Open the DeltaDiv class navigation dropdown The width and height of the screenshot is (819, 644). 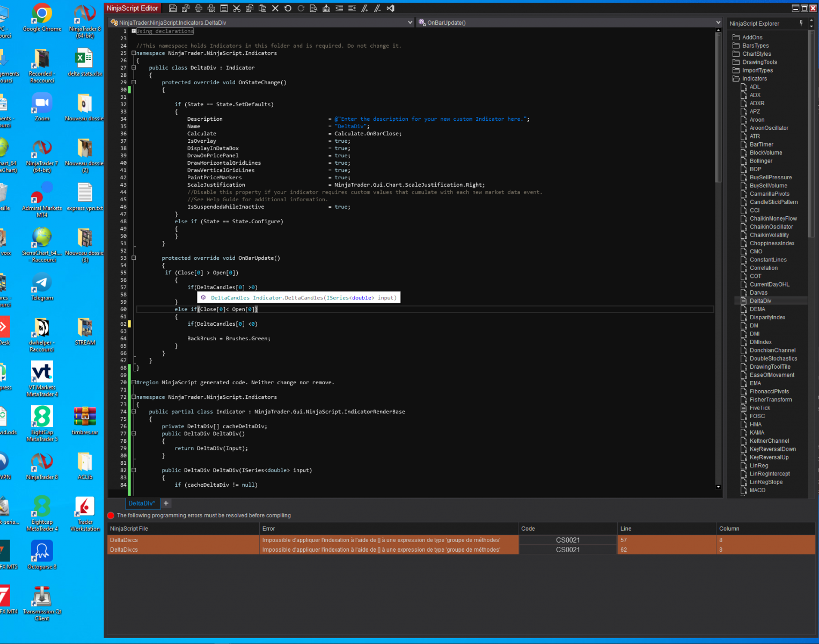click(410, 23)
